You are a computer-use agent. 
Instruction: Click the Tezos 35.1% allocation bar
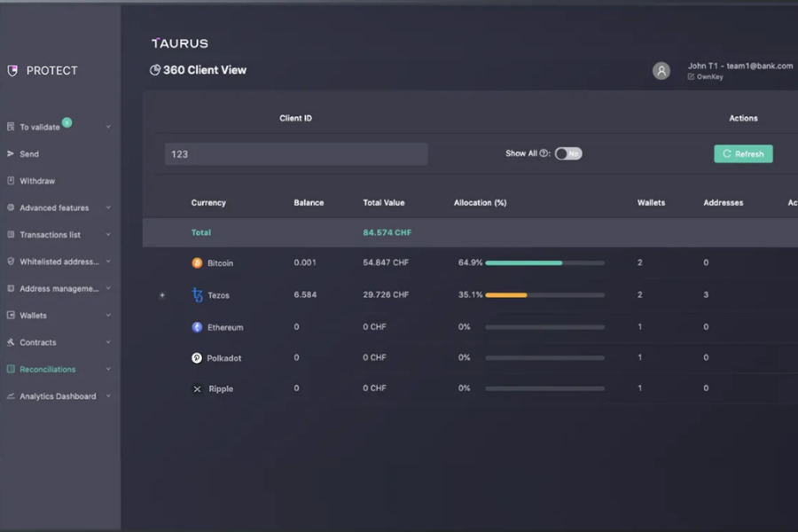(x=544, y=294)
